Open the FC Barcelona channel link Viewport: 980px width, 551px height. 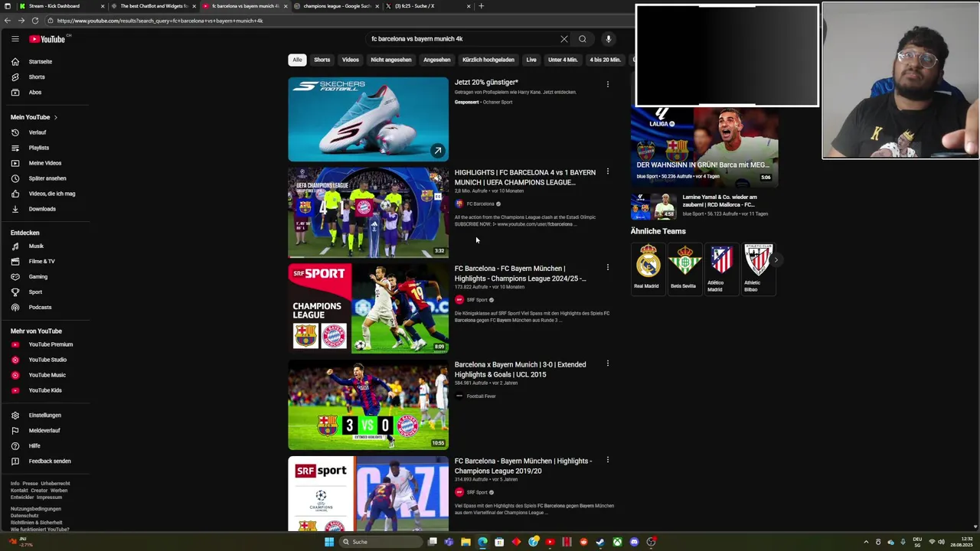click(480, 204)
